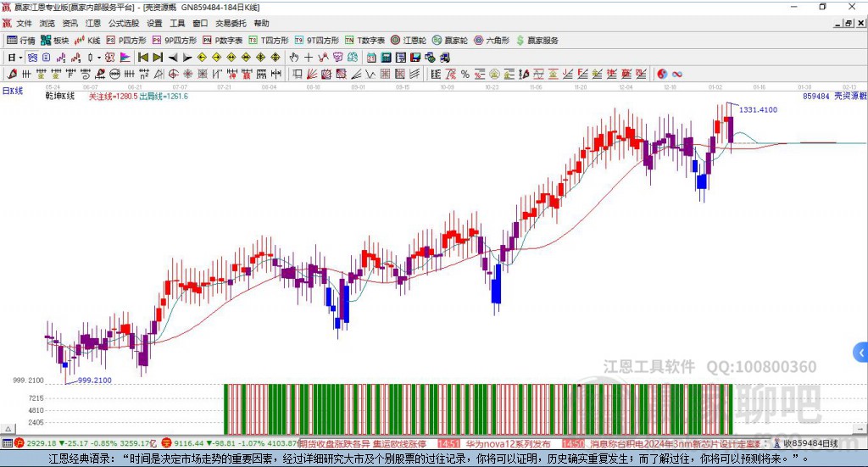Open the blue side panel expand arrow
This screenshot has width=868, height=467.
(x=861, y=353)
